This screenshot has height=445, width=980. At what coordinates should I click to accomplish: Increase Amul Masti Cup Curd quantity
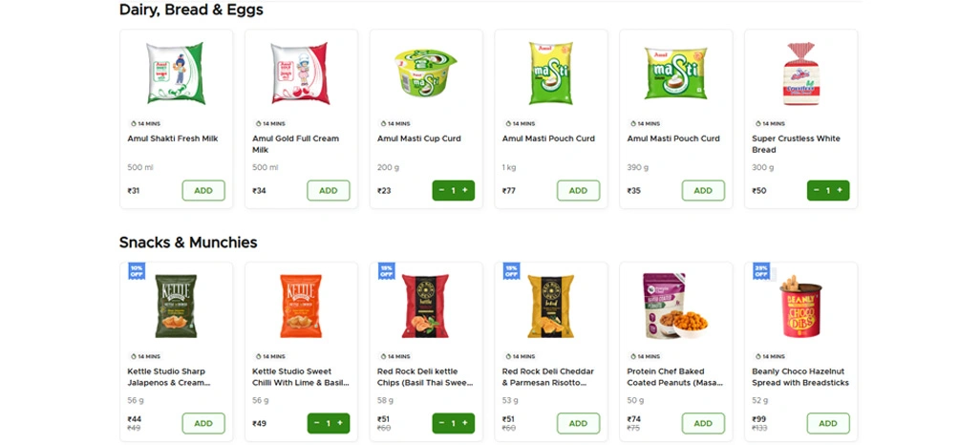point(465,190)
